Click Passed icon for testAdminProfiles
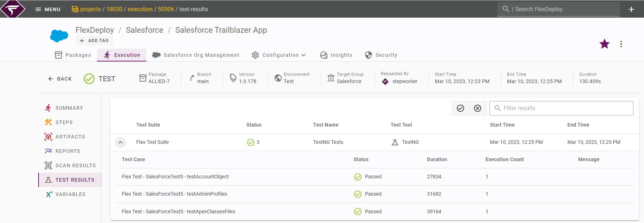The height and width of the screenshot is (223, 644). (357, 194)
